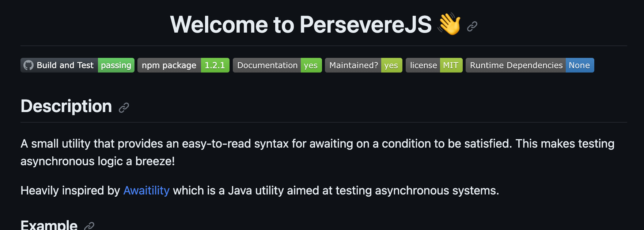Open the Awaitility link
Image resolution: width=644 pixels, height=230 pixels.
click(146, 190)
